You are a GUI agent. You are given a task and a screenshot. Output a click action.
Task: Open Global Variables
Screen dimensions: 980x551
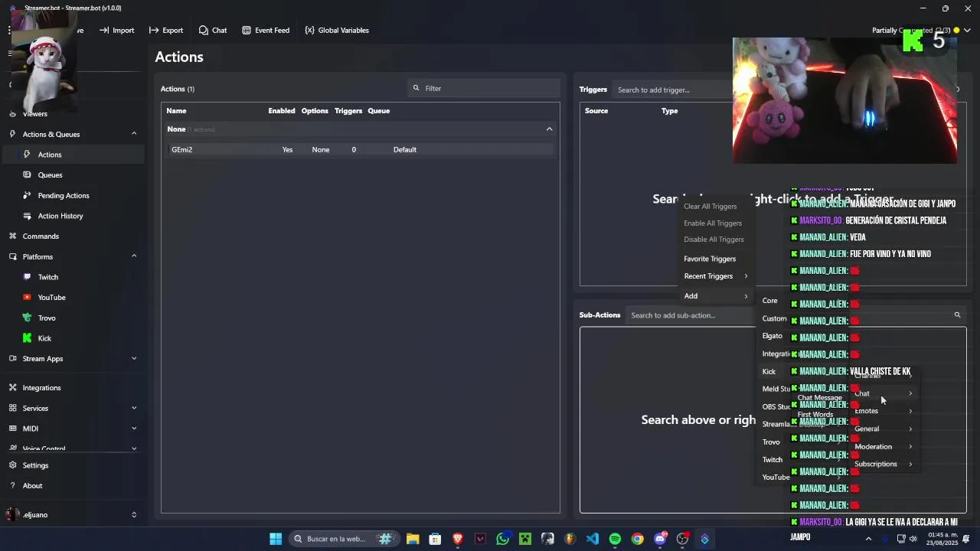tap(336, 31)
